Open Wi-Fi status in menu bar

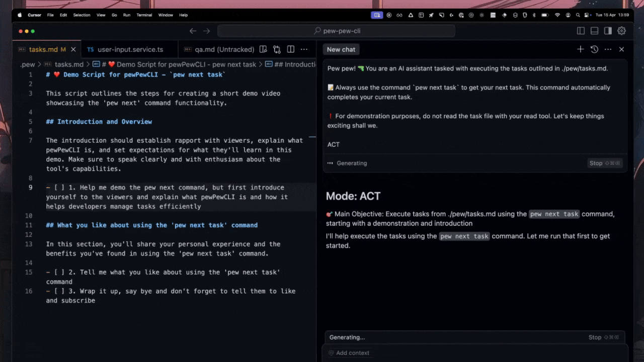[x=557, y=15]
